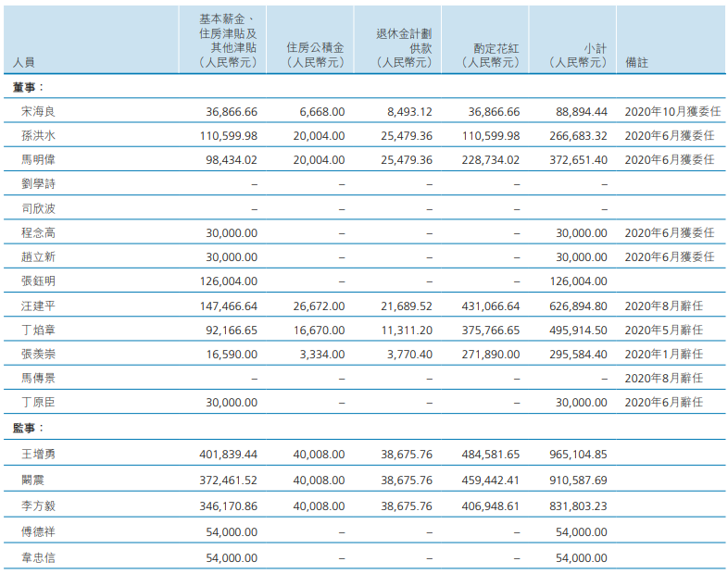Click the value 16,590.00
Viewport: 728px width, 574px height.
232,355
